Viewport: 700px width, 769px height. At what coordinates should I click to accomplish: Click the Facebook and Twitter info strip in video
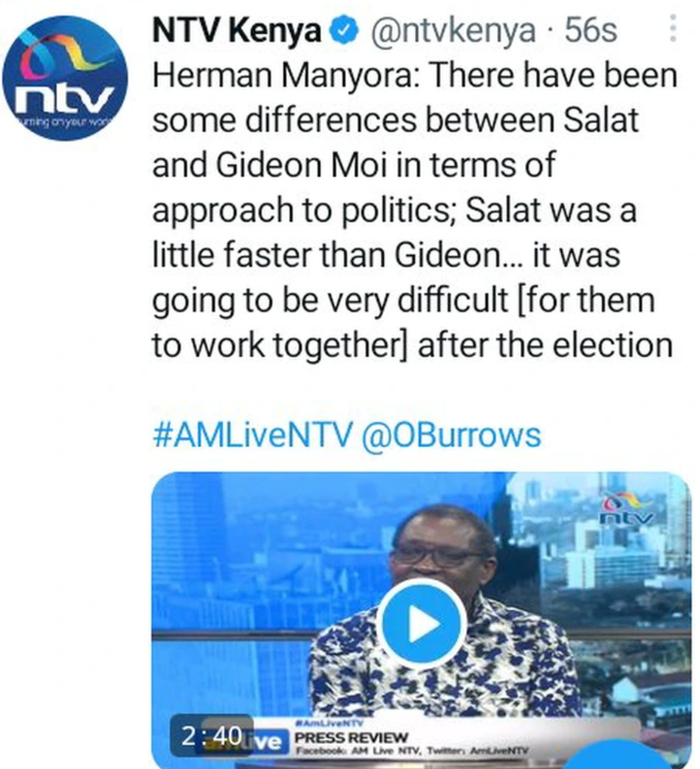pyautogui.click(x=412, y=751)
